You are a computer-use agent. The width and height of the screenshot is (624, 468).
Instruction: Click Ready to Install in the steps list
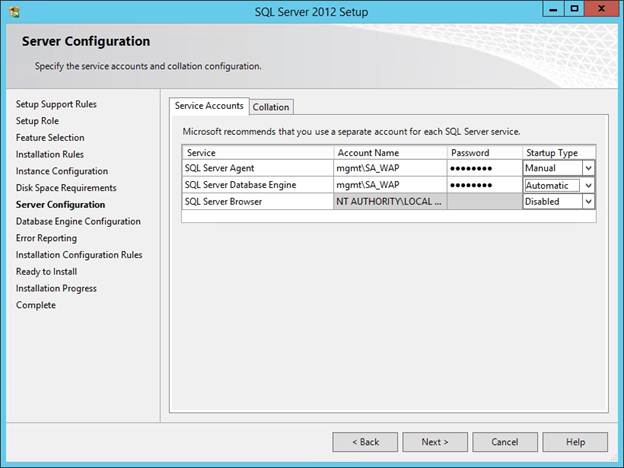[x=47, y=271]
